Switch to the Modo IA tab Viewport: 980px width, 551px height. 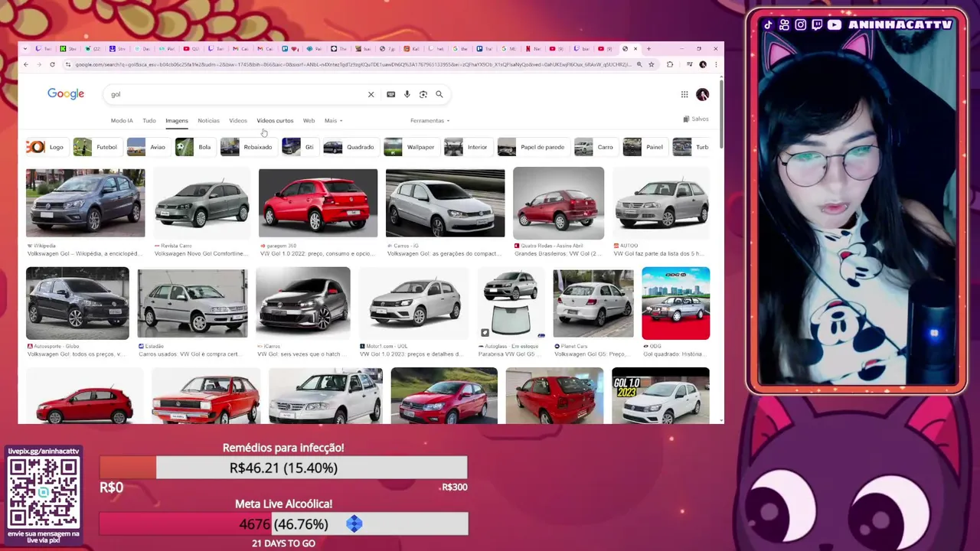click(122, 121)
